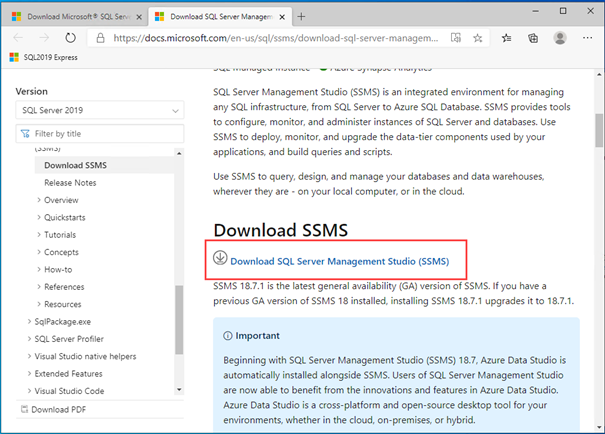Click the site lock icon in address bar
Screen dimensions: 605x434
[x=100, y=38]
